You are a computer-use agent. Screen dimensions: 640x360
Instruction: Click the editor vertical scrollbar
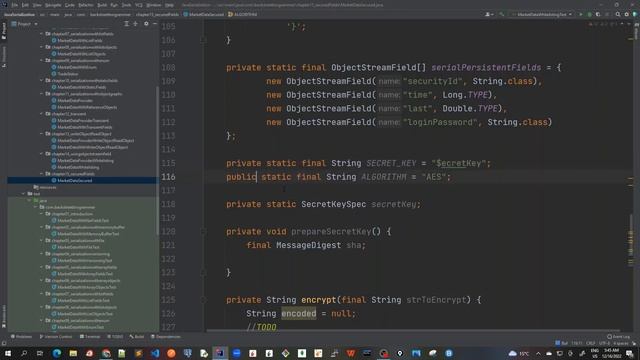click(x=631, y=239)
